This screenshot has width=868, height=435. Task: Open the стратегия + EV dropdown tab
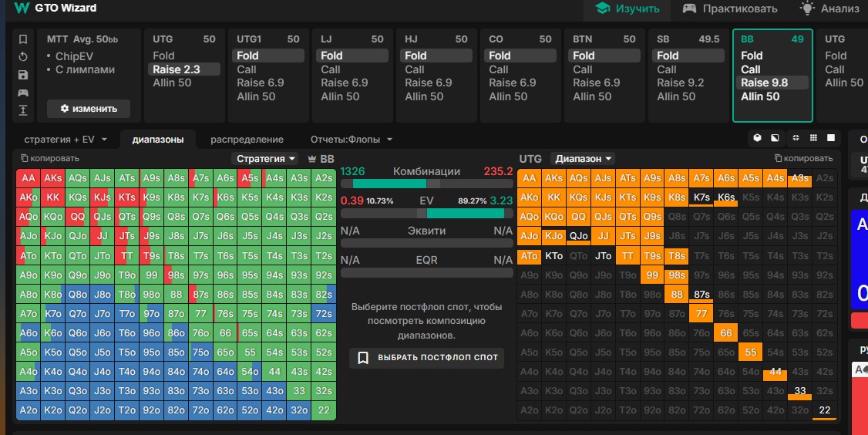(66, 140)
